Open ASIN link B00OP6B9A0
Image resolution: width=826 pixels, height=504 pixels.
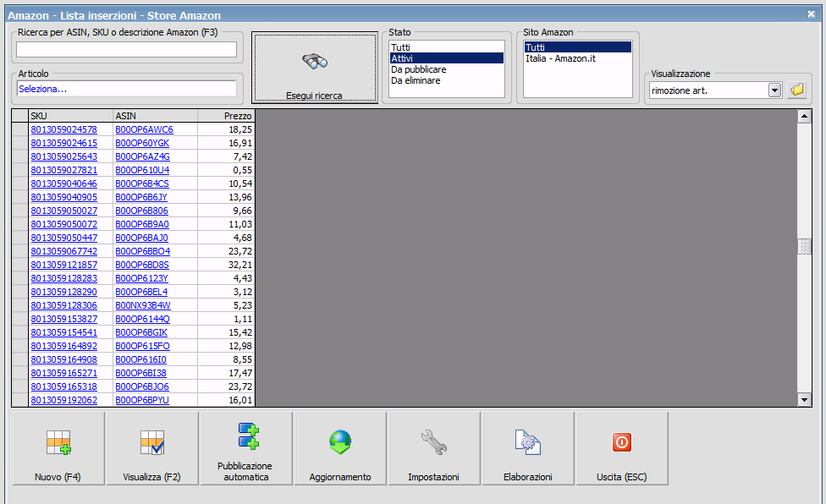142,225
